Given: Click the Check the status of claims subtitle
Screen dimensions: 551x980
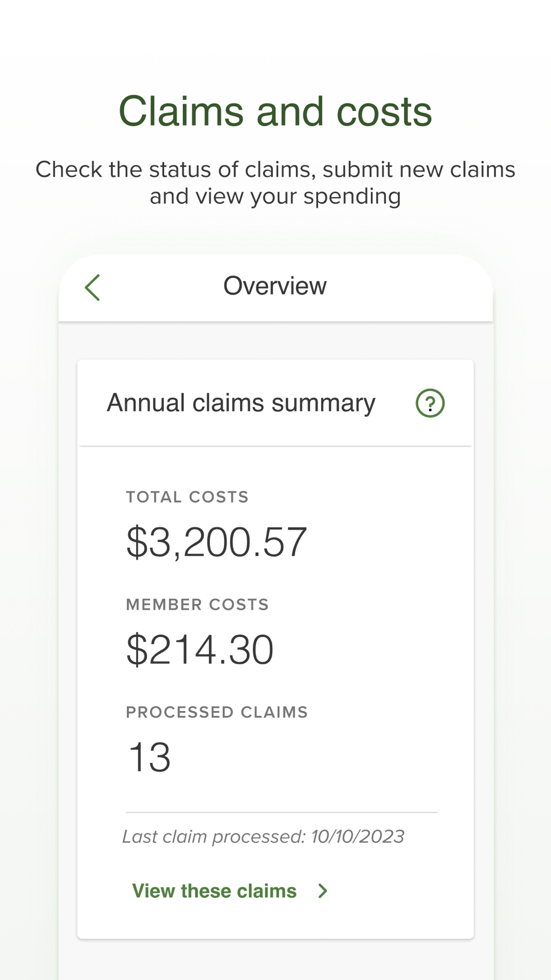Looking at the screenshot, I should pyautogui.click(x=275, y=182).
